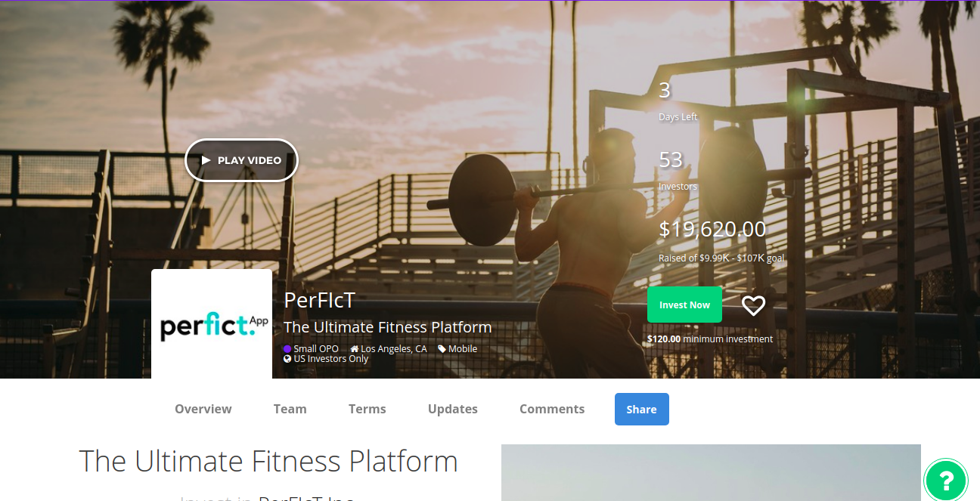Click the play triangle in Play Video
This screenshot has height=501, width=980.
click(x=206, y=160)
